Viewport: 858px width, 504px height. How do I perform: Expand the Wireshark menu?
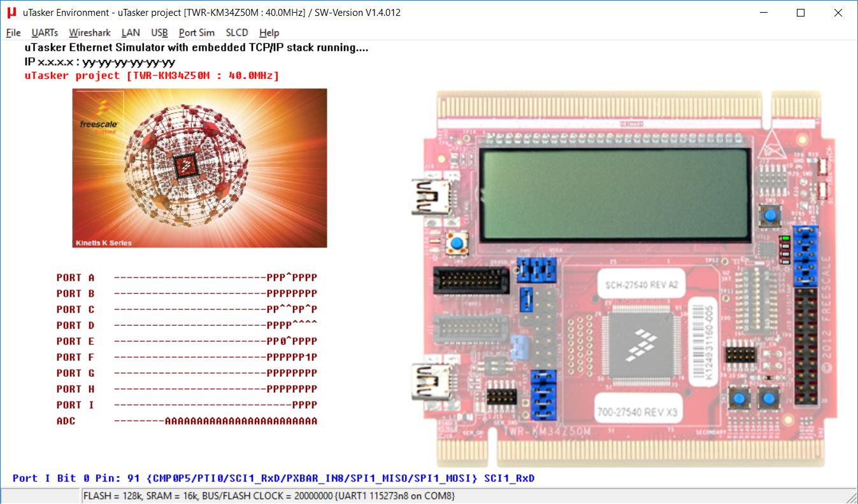pyautogui.click(x=90, y=32)
